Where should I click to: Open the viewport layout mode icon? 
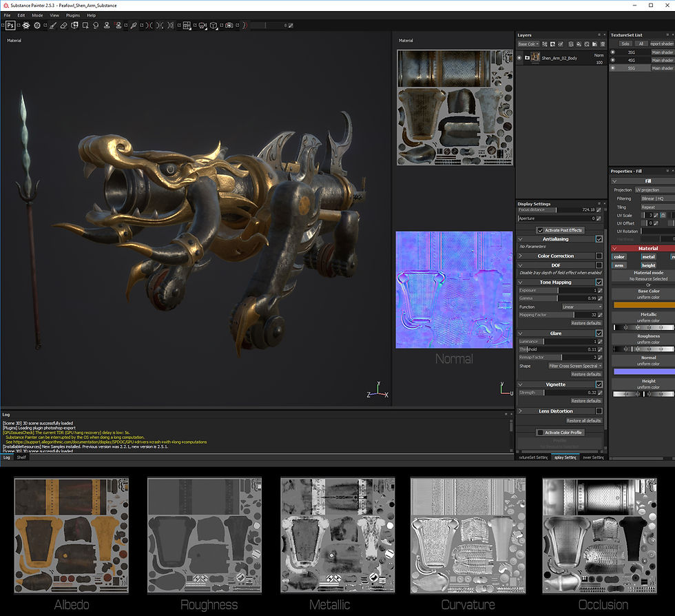[187, 25]
